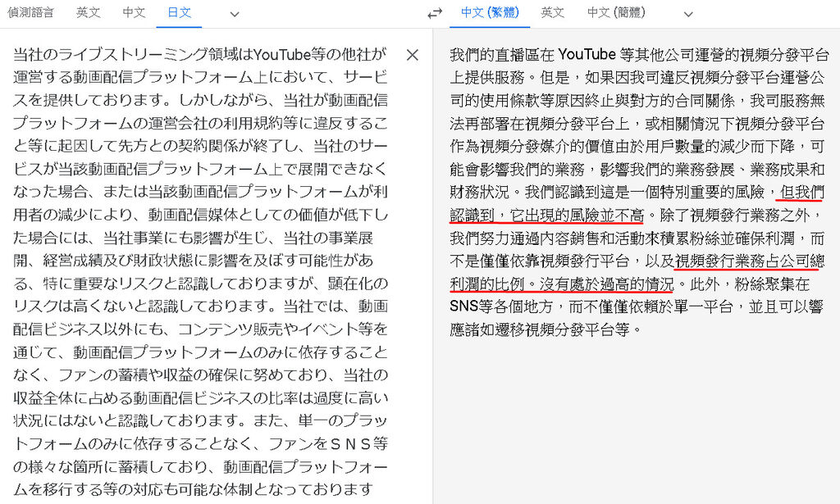Click source line starting ムを移行する等の対応

click(x=193, y=489)
